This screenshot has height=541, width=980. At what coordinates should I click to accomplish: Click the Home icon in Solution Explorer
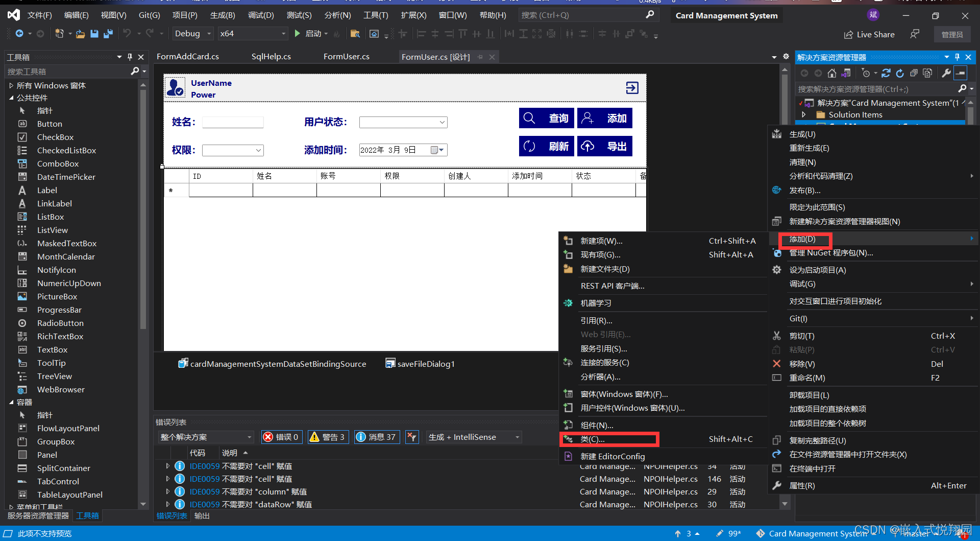[832, 73]
